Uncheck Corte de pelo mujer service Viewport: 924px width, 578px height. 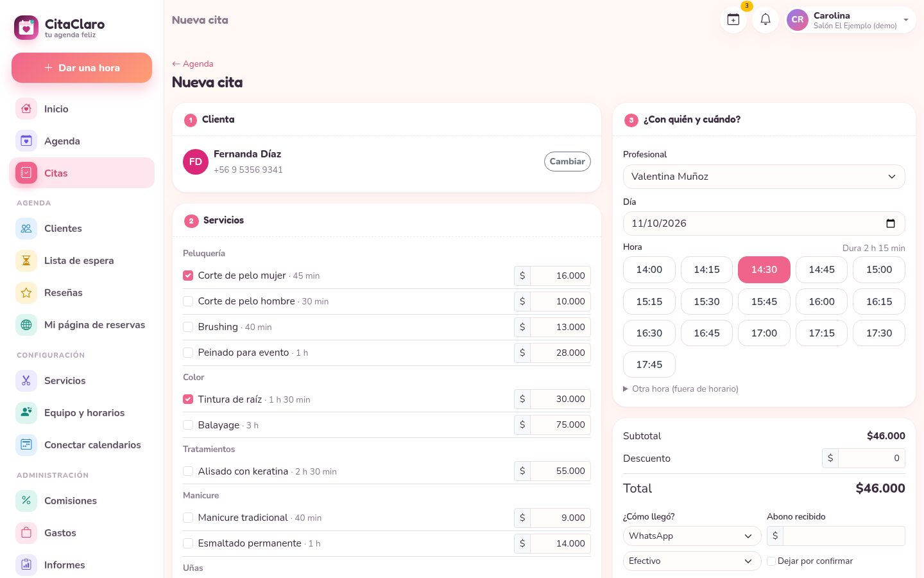tap(188, 276)
